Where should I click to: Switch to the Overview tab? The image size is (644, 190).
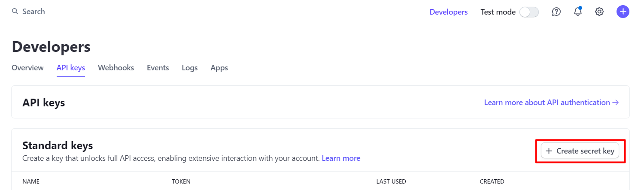point(27,68)
